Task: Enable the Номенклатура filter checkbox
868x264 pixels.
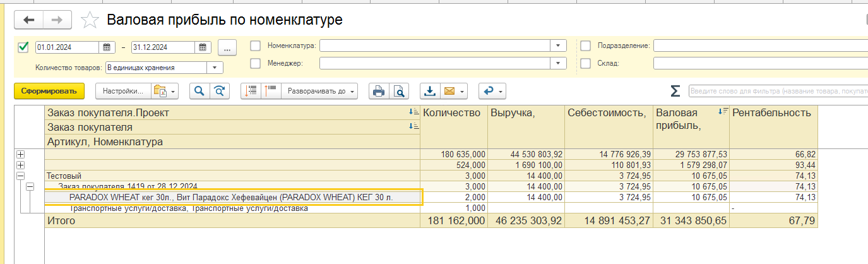Action: [256, 45]
